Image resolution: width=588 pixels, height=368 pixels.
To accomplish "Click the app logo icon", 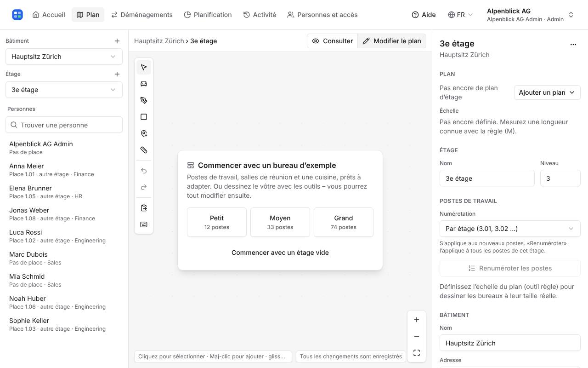I will pyautogui.click(x=17, y=15).
